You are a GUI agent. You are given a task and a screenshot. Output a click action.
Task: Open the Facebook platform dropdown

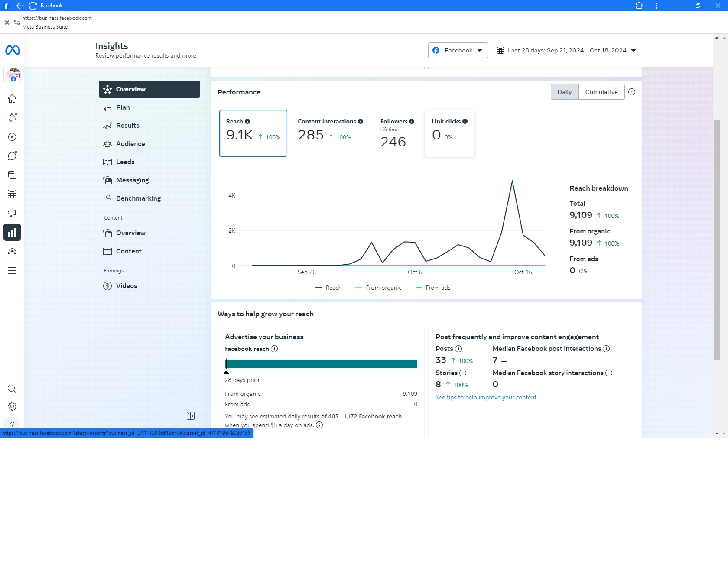458,50
